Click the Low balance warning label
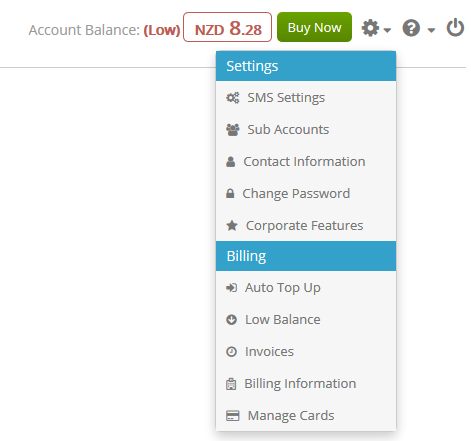The width and height of the screenshot is (471, 441). click(162, 30)
